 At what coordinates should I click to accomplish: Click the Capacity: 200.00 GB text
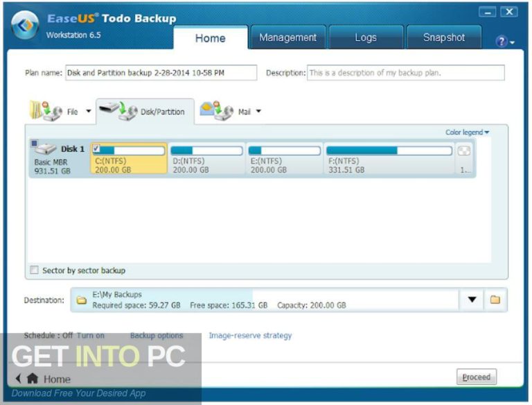point(312,305)
